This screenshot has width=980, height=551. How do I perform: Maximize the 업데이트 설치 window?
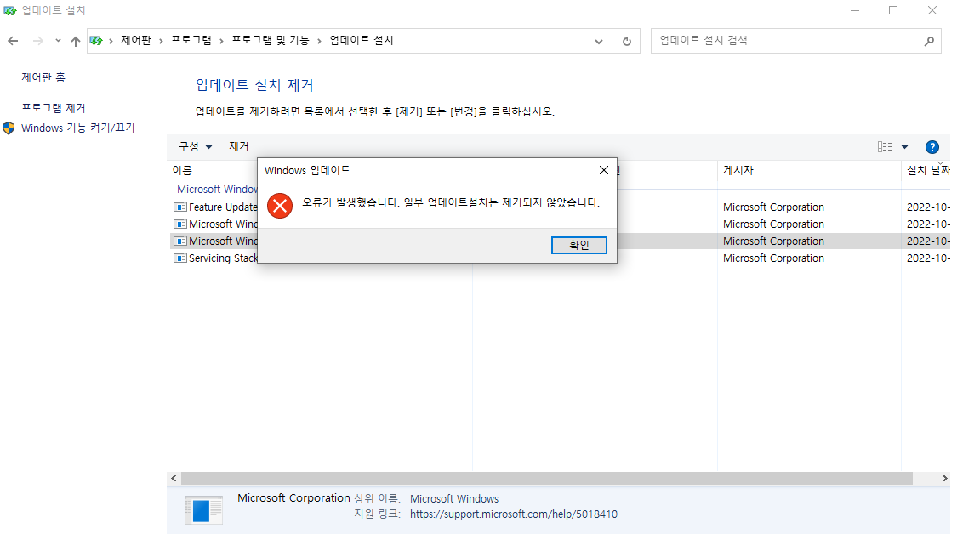point(893,10)
